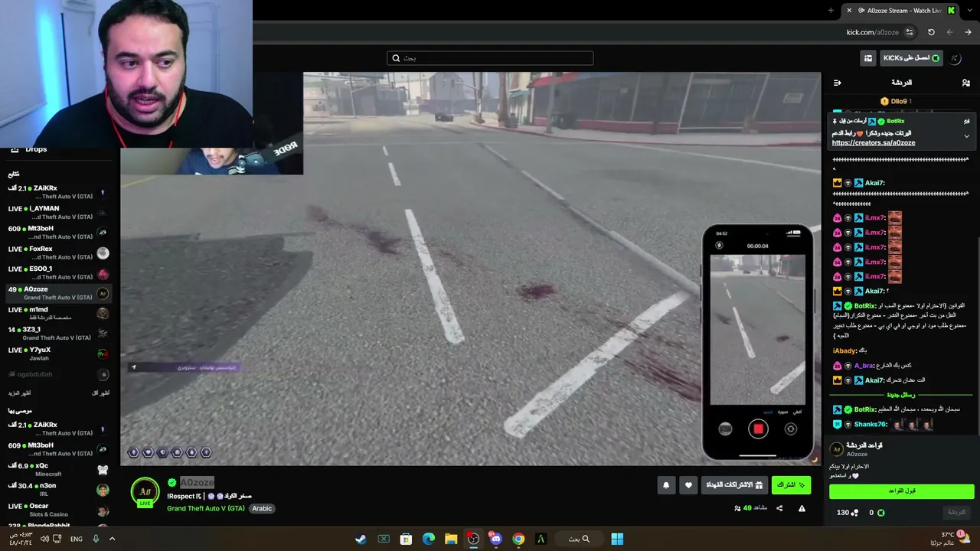
Task: Collapse the chat panel
Action: tap(838, 83)
